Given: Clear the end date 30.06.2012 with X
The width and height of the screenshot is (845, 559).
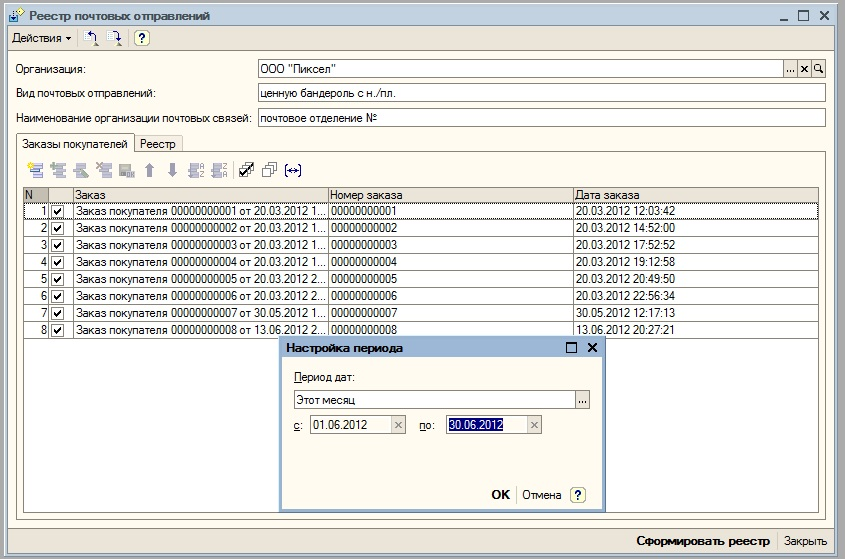Looking at the screenshot, I should pyautogui.click(x=534, y=425).
